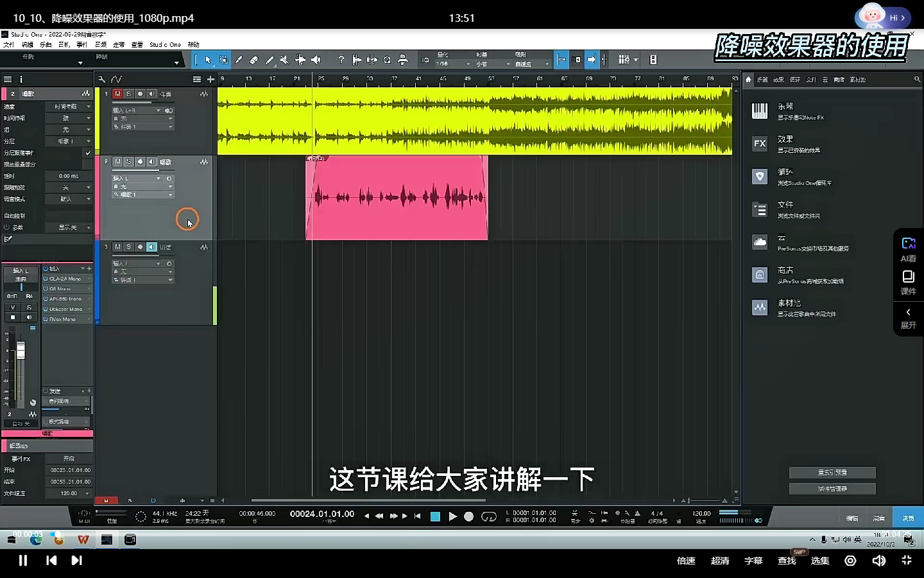Select the Eraser tool in the toolbar

click(x=254, y=59)
